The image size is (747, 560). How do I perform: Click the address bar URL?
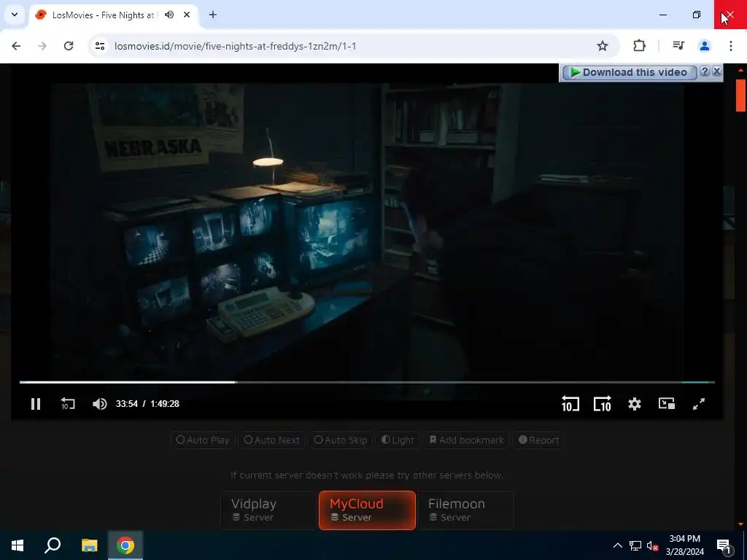[236, 46]
